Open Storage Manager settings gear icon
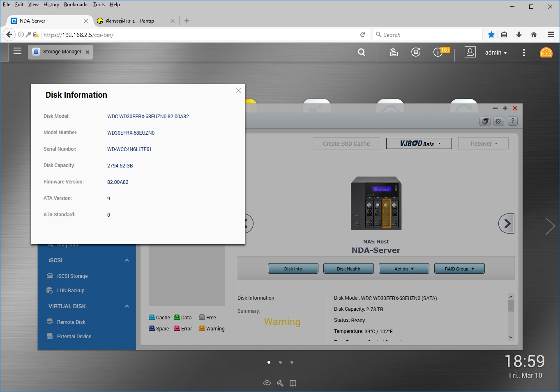Image resolution: width=560 pixels, height=392 pixels. click(498, 121)
